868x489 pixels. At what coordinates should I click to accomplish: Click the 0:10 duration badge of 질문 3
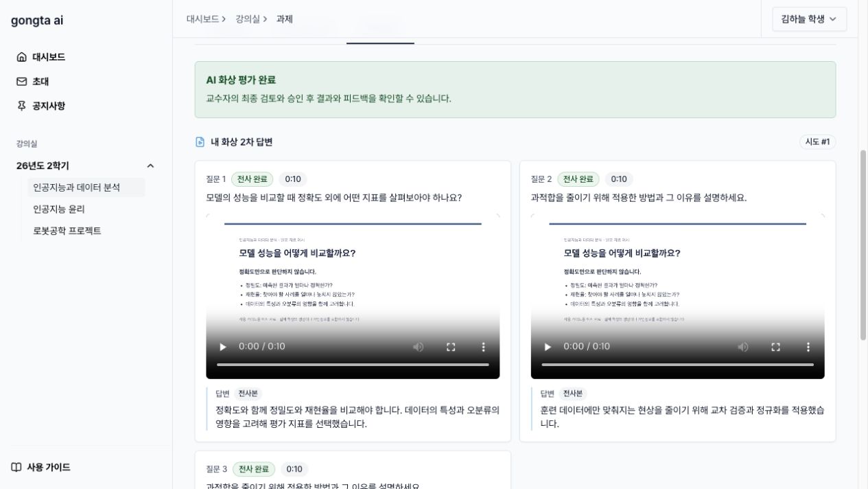click(294, 469)
